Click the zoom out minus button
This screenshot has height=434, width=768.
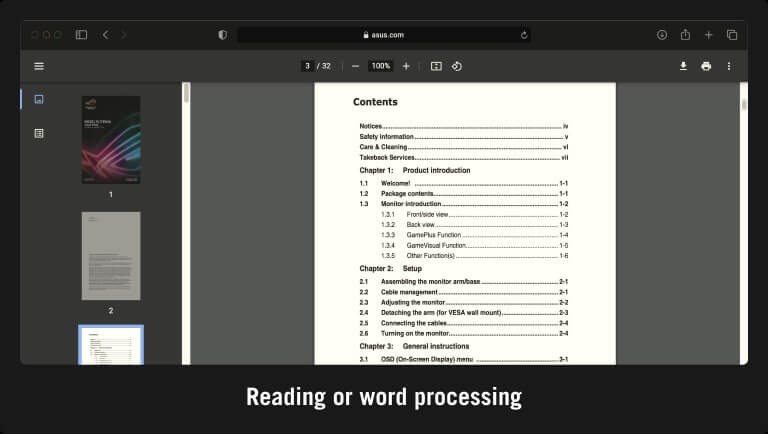click(x=355, y=66)
